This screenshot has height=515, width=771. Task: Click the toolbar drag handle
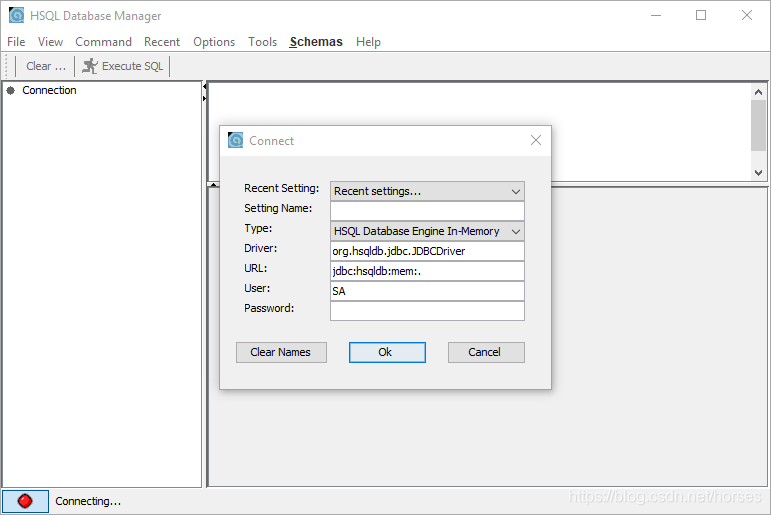coord(6,66)
